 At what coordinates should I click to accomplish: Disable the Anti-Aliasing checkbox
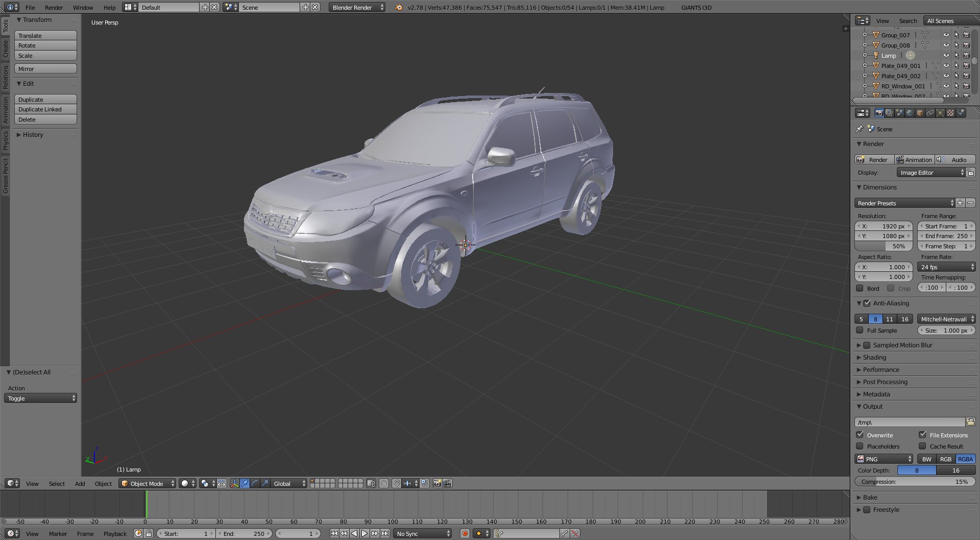click(x=867, y=303)
